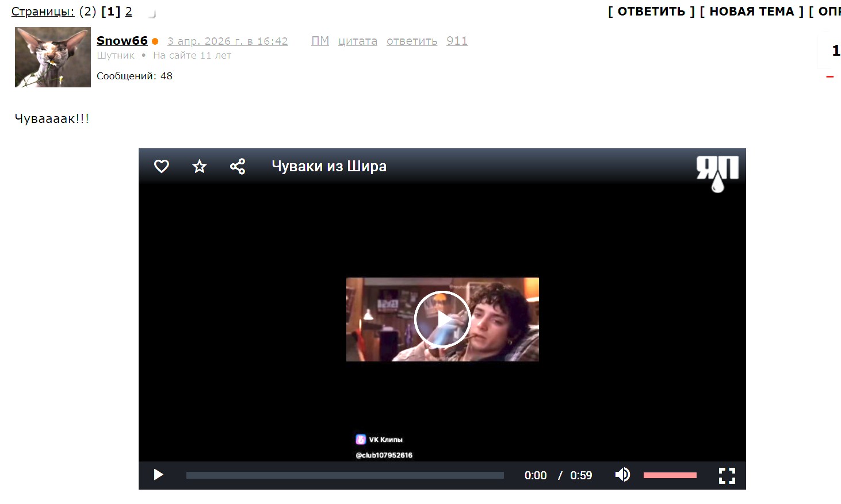Like the video with the heart icon
Image resolution: width=841 pixels, height=504 pixels.
(162, 167)
